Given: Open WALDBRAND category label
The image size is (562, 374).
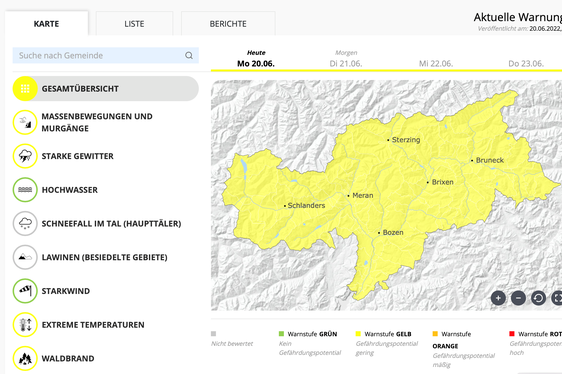Looking at the screenshot, I should click(68, 358).
